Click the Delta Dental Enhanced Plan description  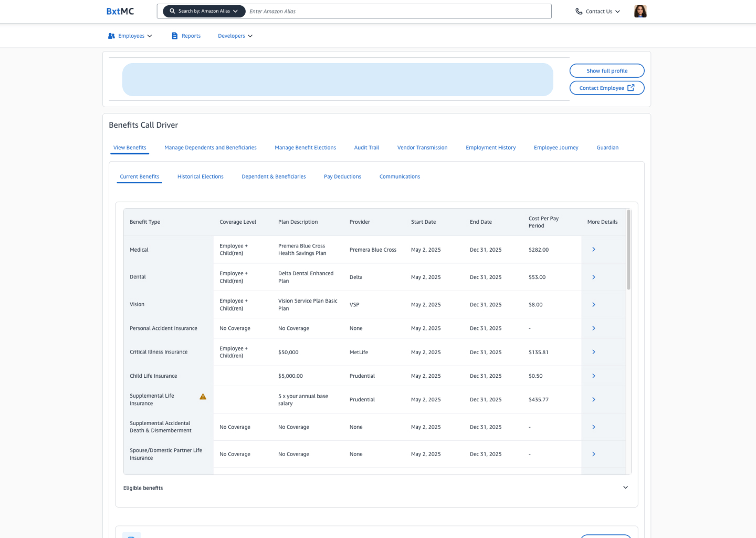click(306, 277)
